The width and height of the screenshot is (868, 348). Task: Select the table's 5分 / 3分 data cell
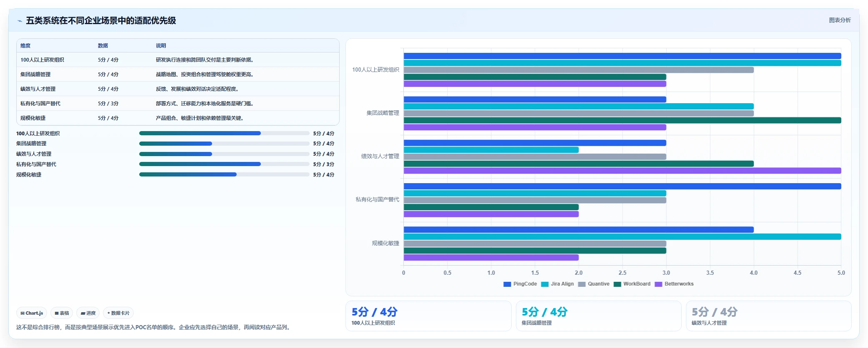[x=108, y=104]
